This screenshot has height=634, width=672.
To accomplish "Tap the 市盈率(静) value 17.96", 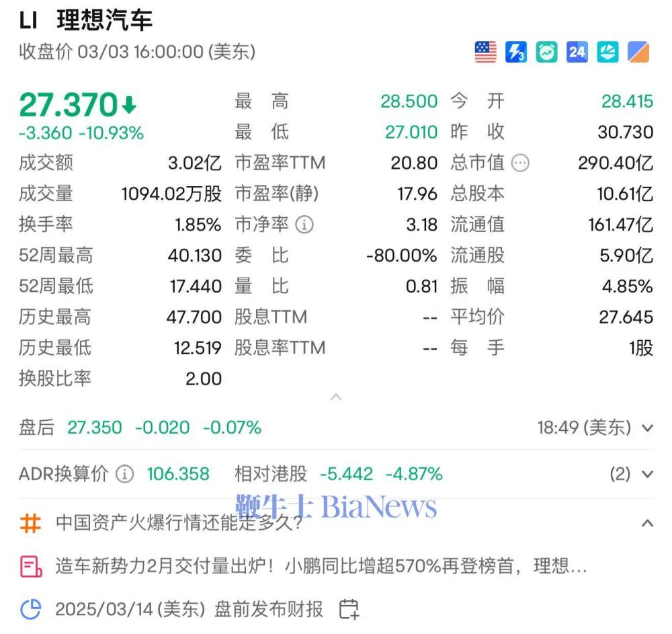I will pos(417,194).
